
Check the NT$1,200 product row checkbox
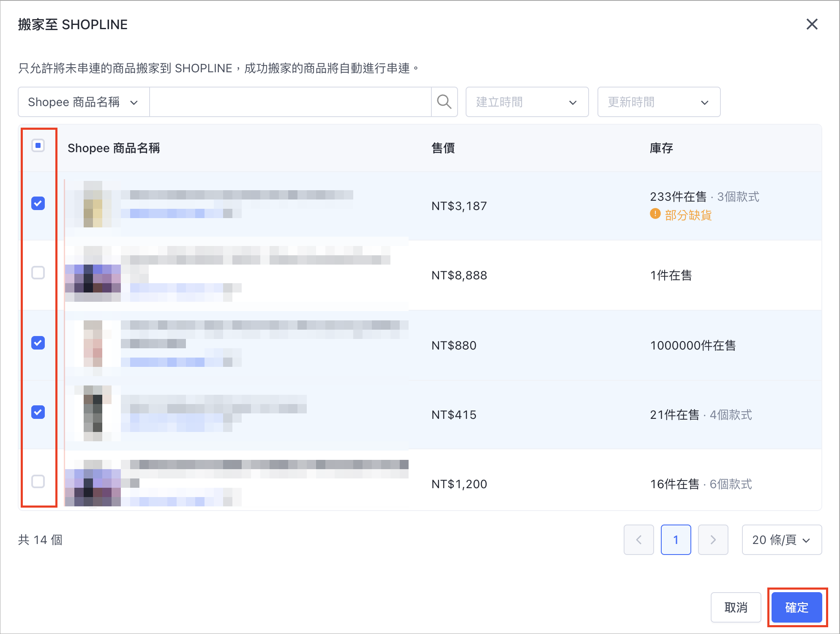click(38, 481)
